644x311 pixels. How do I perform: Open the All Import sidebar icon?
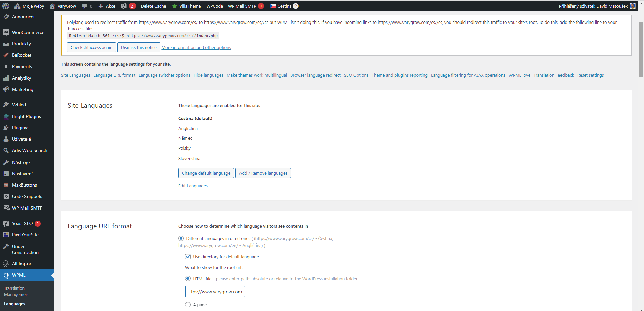(x=6, y=264)
